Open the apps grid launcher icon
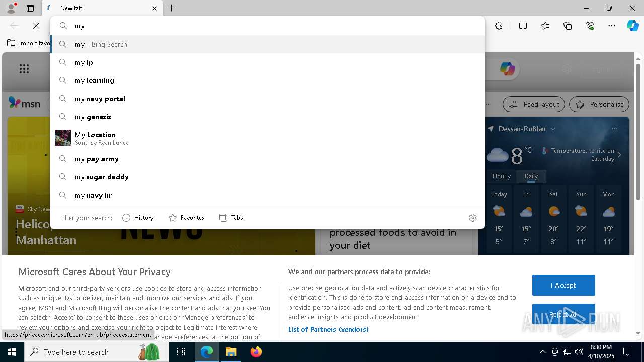The width and height of the screenshot is (644, 362). (x=24, y=69)
